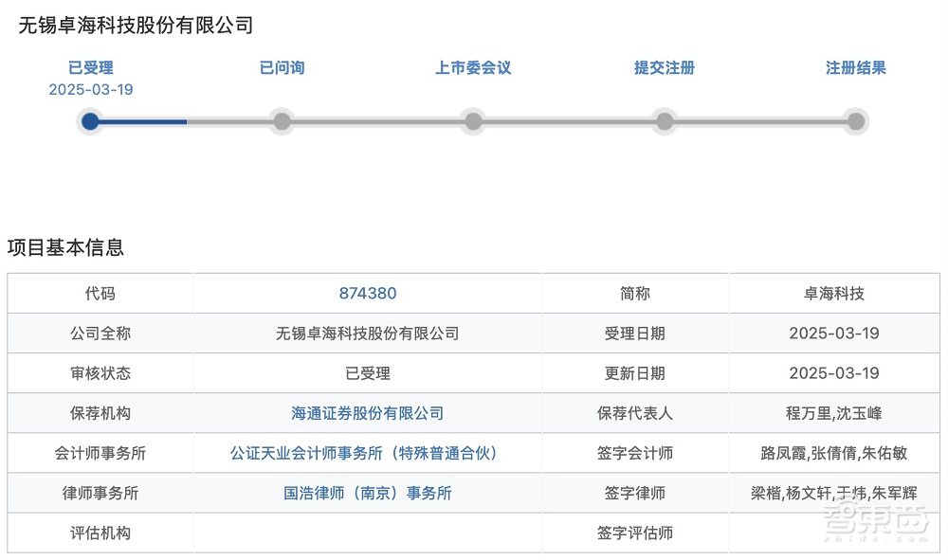This screenshot has height=560, width=948.
Task: Click the 注册结果 final timeline node
Action: pyautogui.click(x=856, y=120)
